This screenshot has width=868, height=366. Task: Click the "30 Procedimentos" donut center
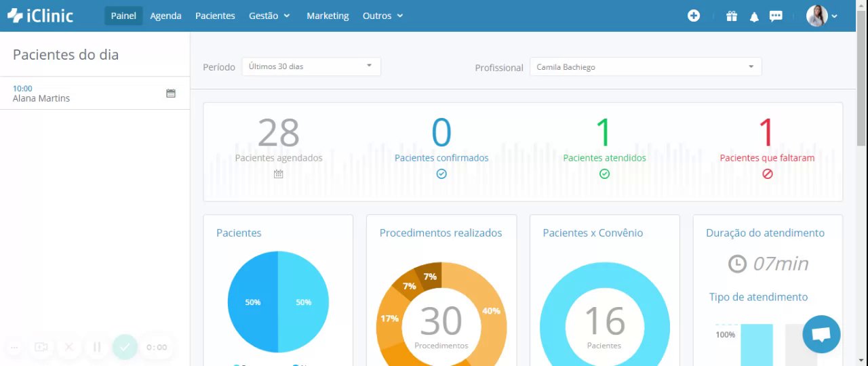click(x=441, y=327)
